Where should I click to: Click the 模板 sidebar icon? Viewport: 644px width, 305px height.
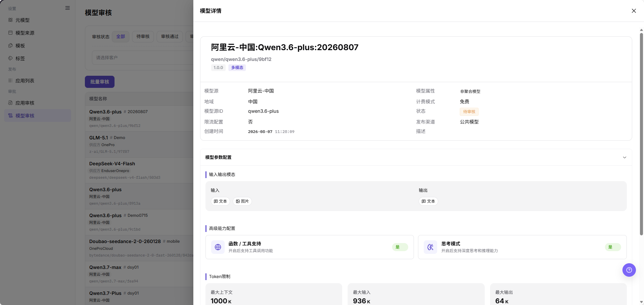[10, 46]
